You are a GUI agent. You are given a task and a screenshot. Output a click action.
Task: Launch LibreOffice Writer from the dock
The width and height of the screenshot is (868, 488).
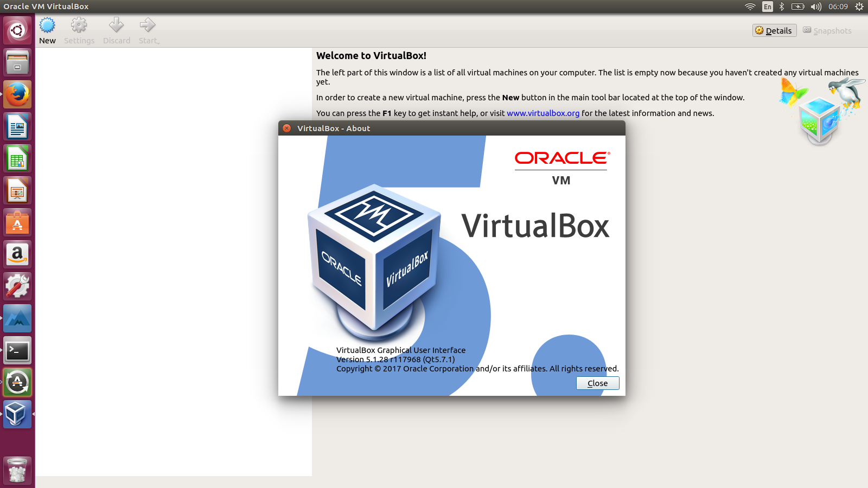(x=17, y=126)
